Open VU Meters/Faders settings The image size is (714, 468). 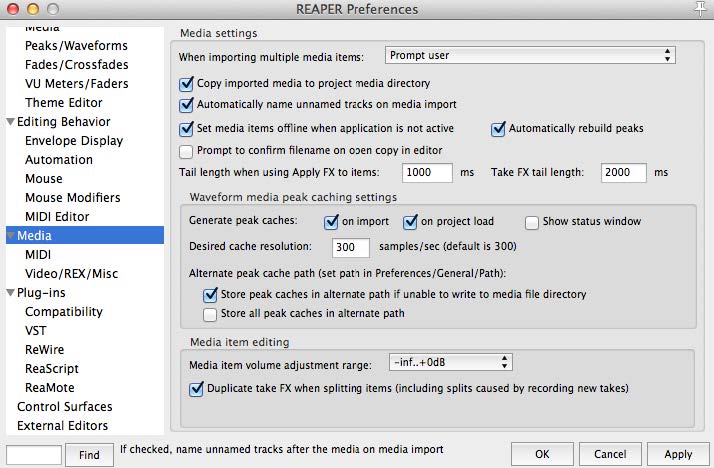(76, 84)
